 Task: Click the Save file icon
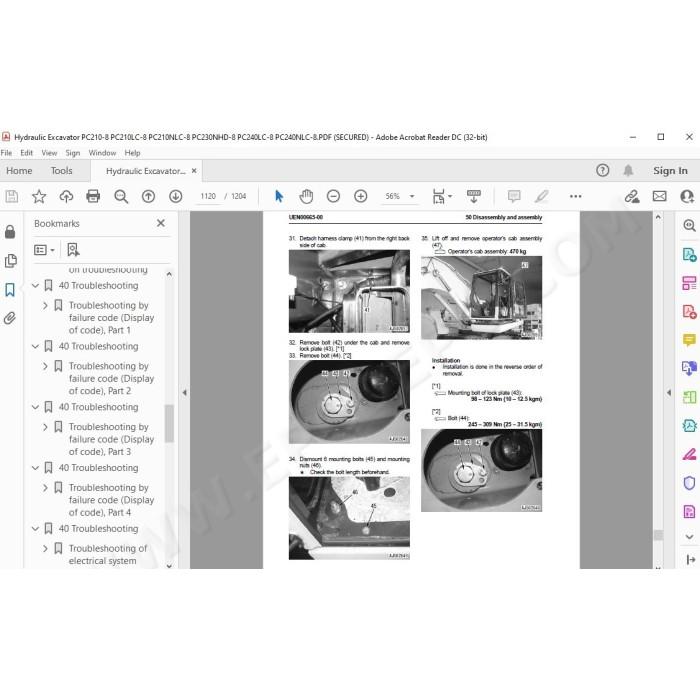tap(12, 196)
